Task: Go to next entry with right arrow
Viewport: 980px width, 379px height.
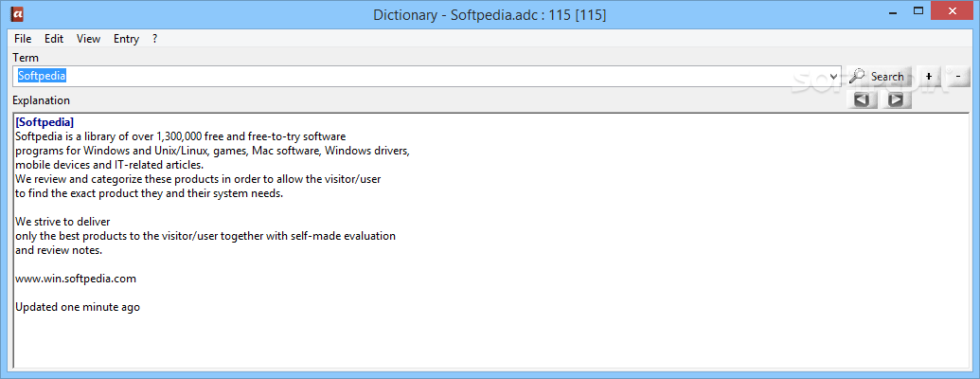Action: coord(896,99)
